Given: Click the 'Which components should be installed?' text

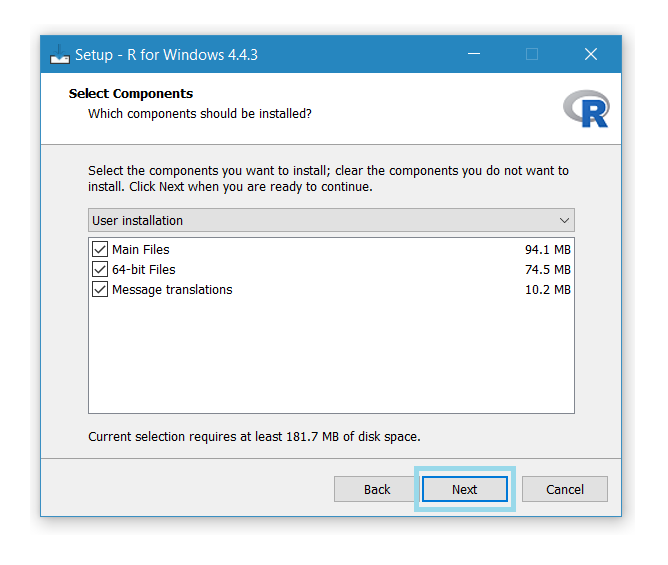Looking at the screenshot, I should point(200,114).
